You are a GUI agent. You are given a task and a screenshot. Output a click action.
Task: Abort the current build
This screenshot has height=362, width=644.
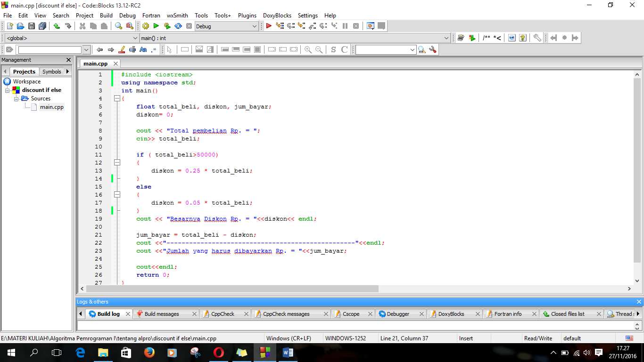point(189,26)
